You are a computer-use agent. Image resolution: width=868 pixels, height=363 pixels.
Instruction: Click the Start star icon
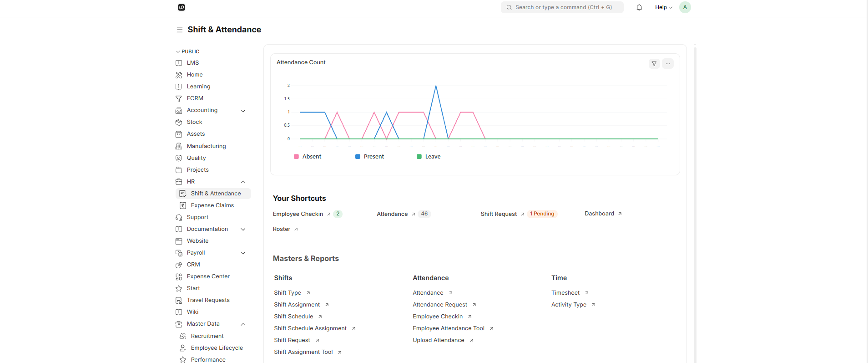click(179, 288)
